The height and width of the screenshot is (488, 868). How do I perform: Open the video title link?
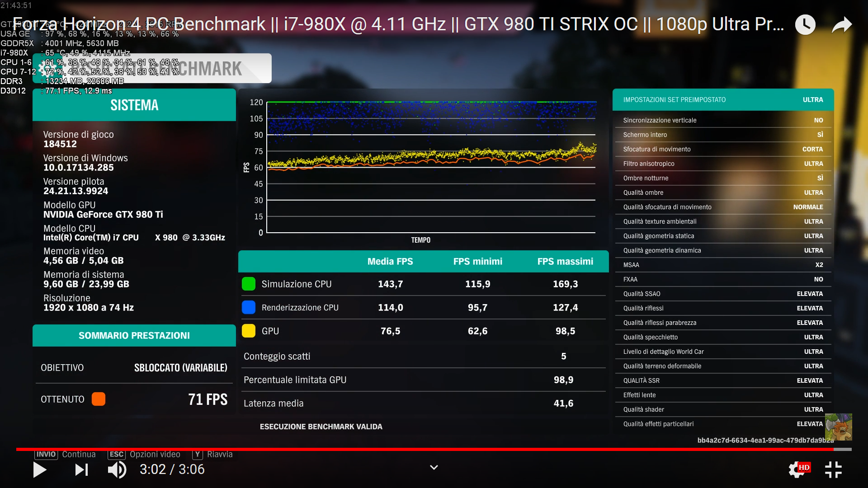point(398,24)
